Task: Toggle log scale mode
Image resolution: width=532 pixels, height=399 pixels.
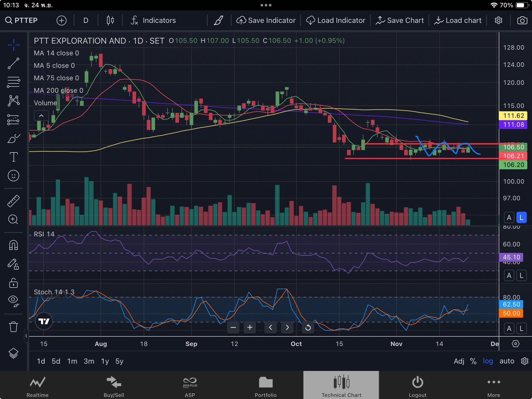Action: tap(488, 361)
